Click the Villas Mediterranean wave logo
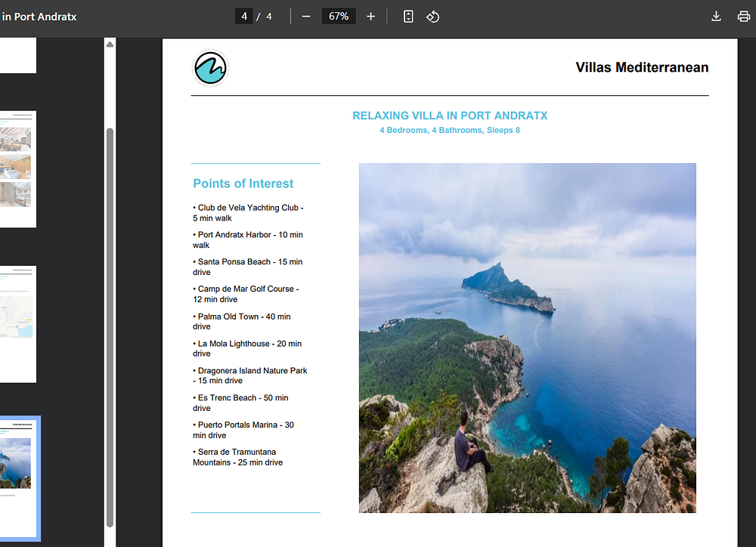 point(210,67)
